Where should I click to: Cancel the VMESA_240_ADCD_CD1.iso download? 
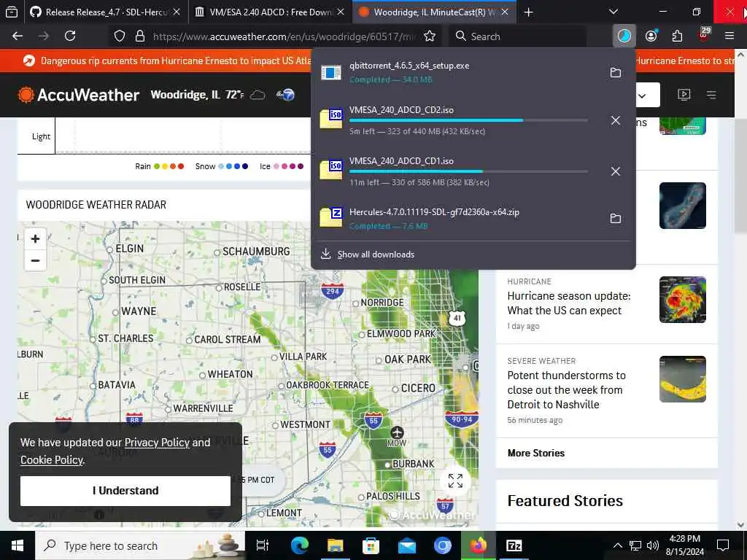coord(616,171)
